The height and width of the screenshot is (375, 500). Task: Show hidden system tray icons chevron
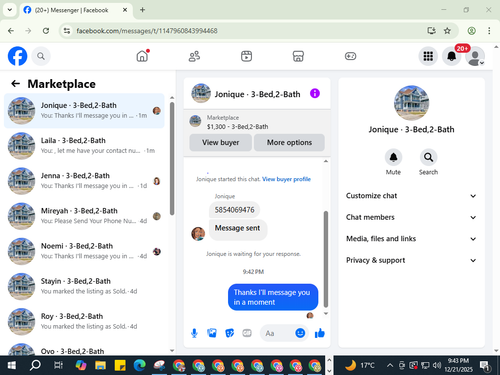pyautogui.click(x=390, y=365)
